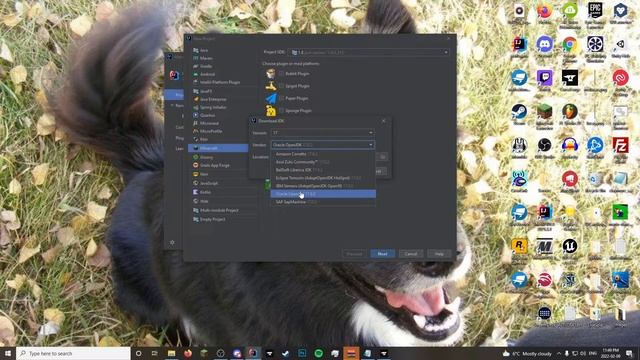640x360 pixels.
Task: Open Spotify from the taskbar
Action: click(x=318, y=353)
